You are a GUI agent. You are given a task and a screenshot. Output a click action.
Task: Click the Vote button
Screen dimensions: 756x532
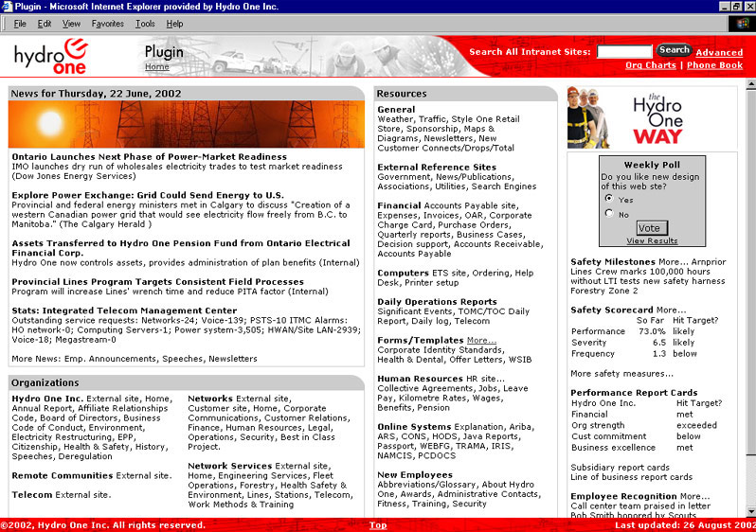coord(650,228)
